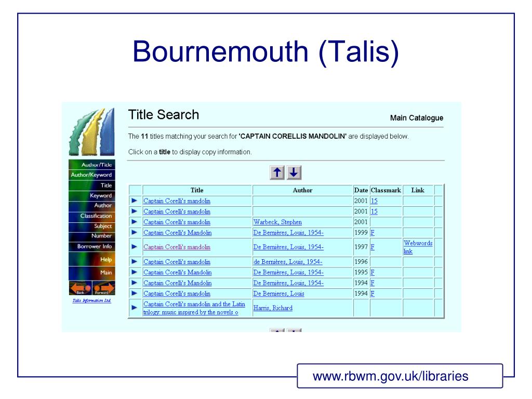The height and width of the screenshot is (399, 532).
Task: Go forward using the orange Forward arrow
Action: click(103, 288)
